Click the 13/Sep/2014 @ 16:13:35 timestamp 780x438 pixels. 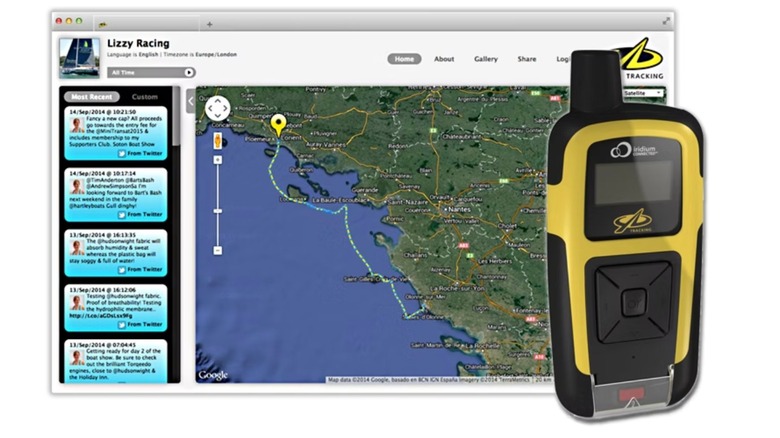pyautogui.click(x=102, y=234)
